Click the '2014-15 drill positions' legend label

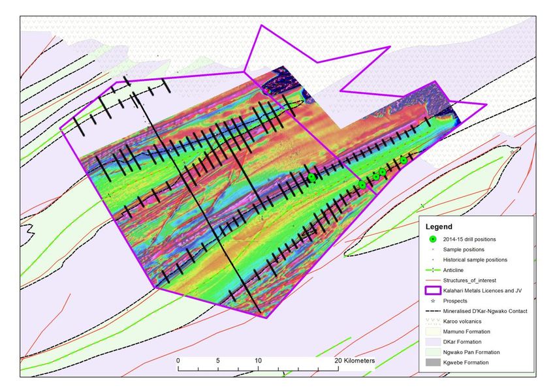click(x=469, y=239)
